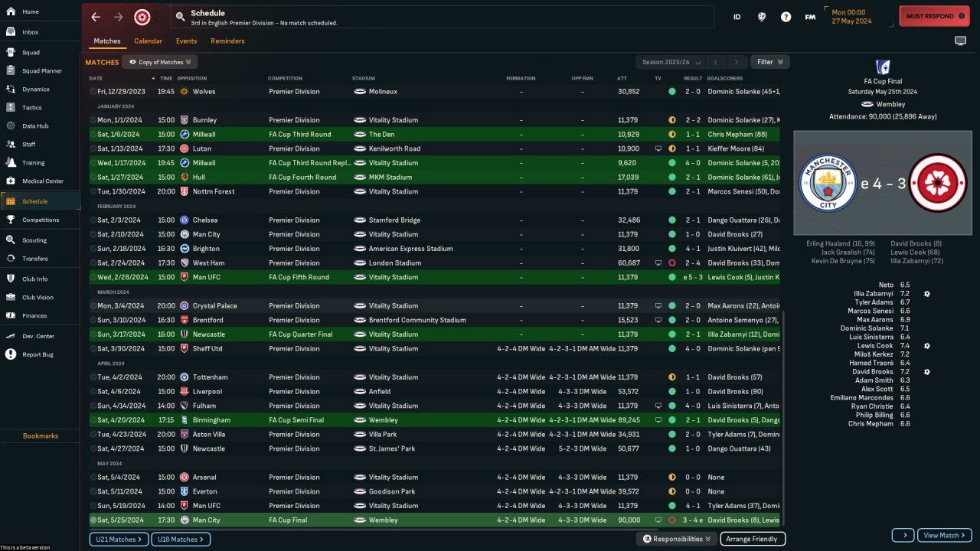Switch to the Reminders tab

click(x=227, y=41)
